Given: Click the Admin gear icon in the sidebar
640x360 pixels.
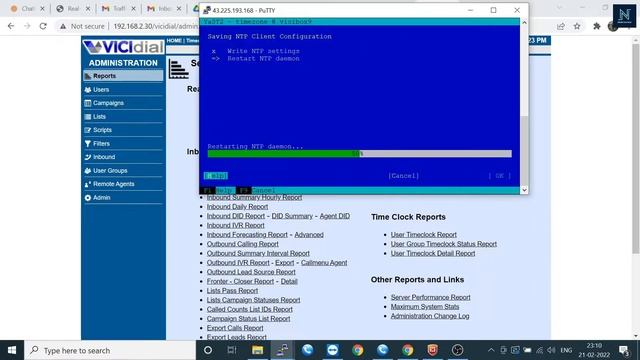Looking at the screenshot, I should pyautogui.click(x=88, y=198).
